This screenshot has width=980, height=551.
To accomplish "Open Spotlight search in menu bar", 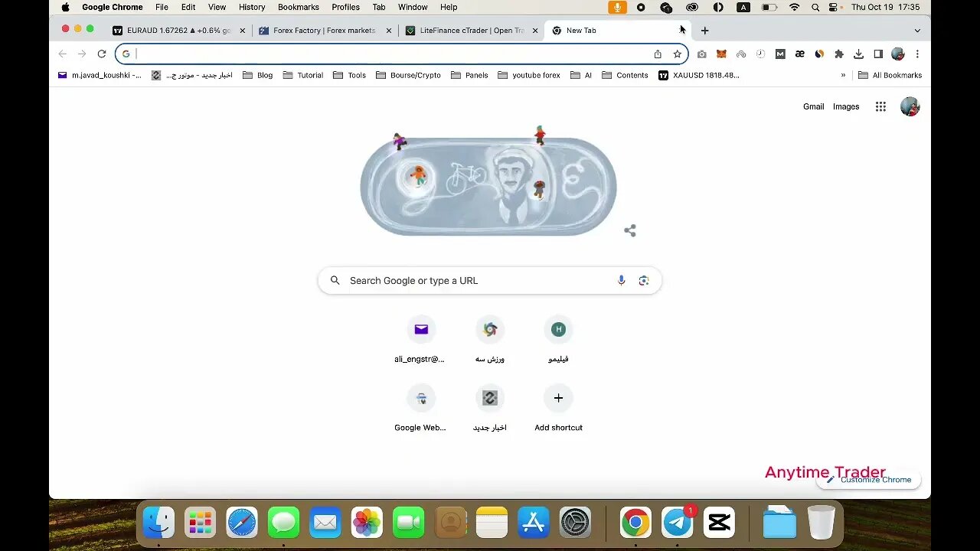I will pyautogui.click(x=815, y=7).
